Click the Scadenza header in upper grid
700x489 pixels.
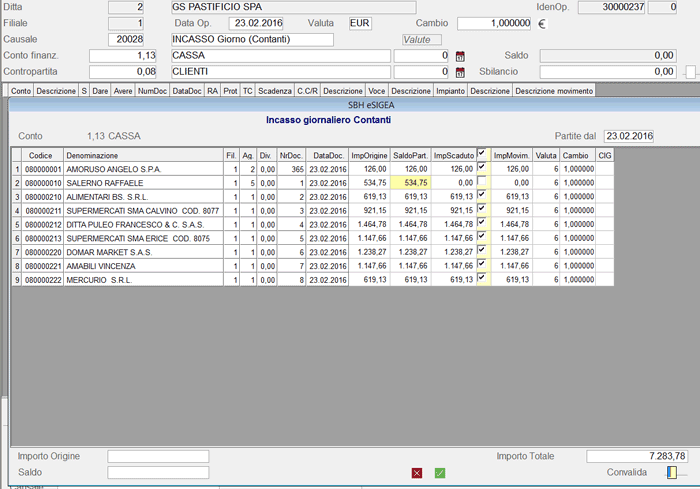point(275,91)
